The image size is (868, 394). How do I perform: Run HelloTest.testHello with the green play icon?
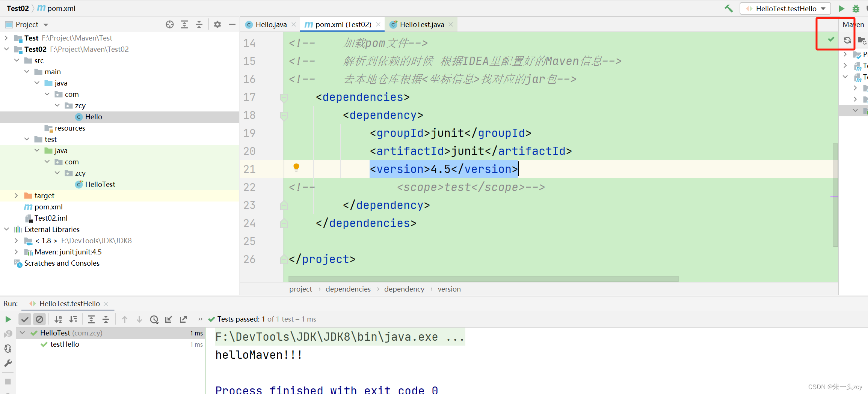pyautogui.click(x=841, y=8)
